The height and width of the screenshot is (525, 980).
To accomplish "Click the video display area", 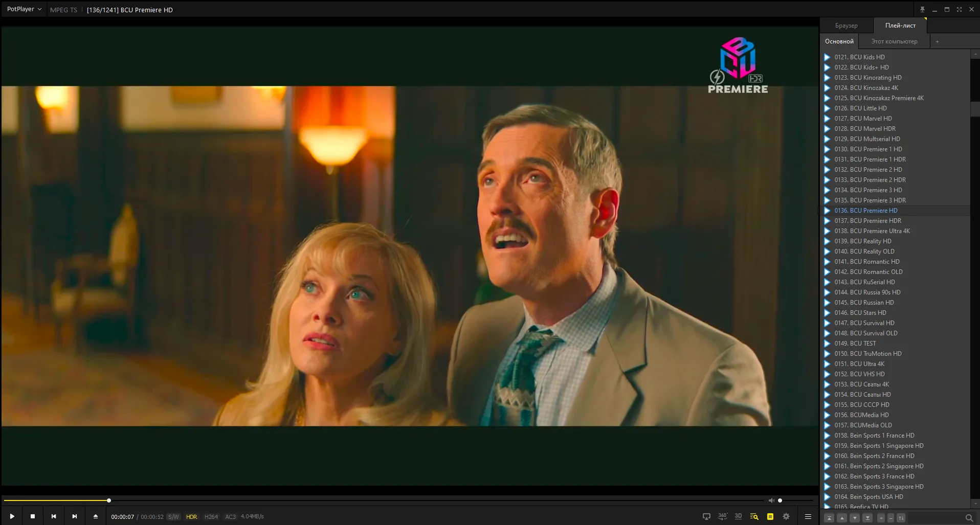I will pos(410,256).
